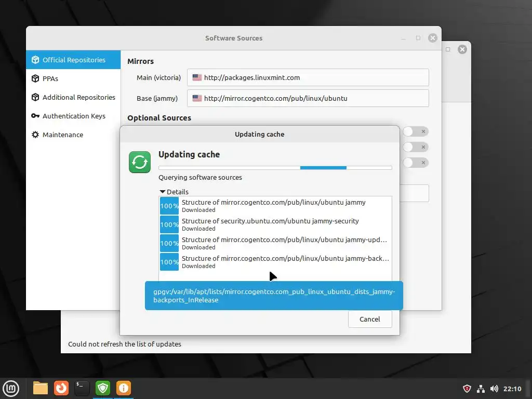Open Additional Repositories in the sidebar

tap(73, 97)
